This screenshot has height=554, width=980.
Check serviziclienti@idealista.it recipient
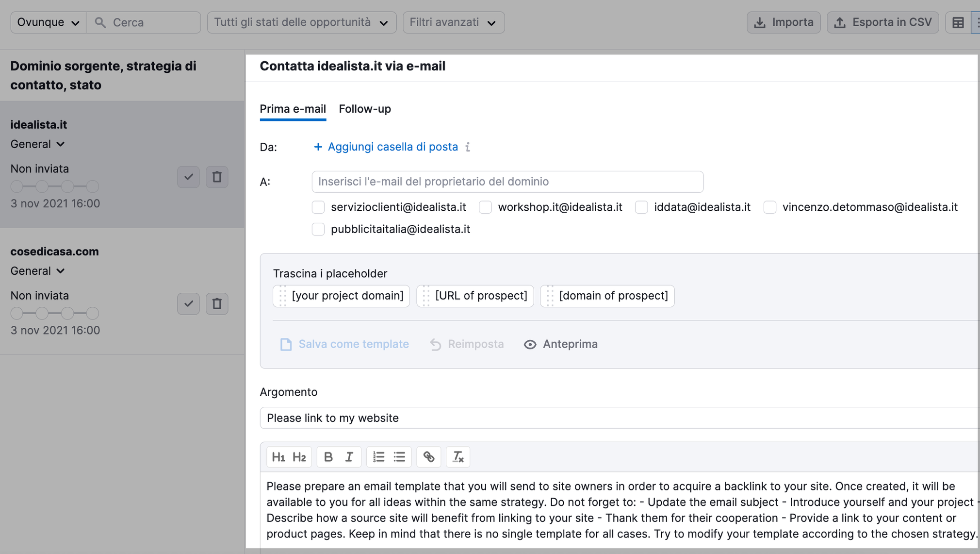point(318,207)
